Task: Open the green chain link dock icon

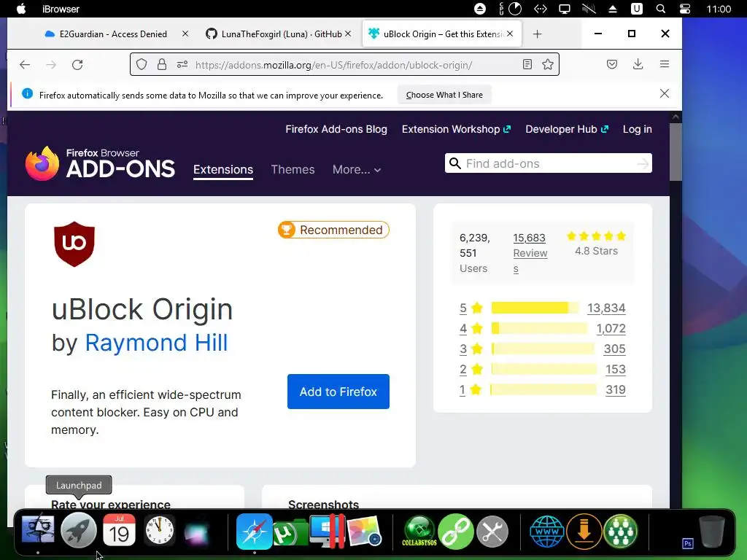Action: click(x=455, y=532)
